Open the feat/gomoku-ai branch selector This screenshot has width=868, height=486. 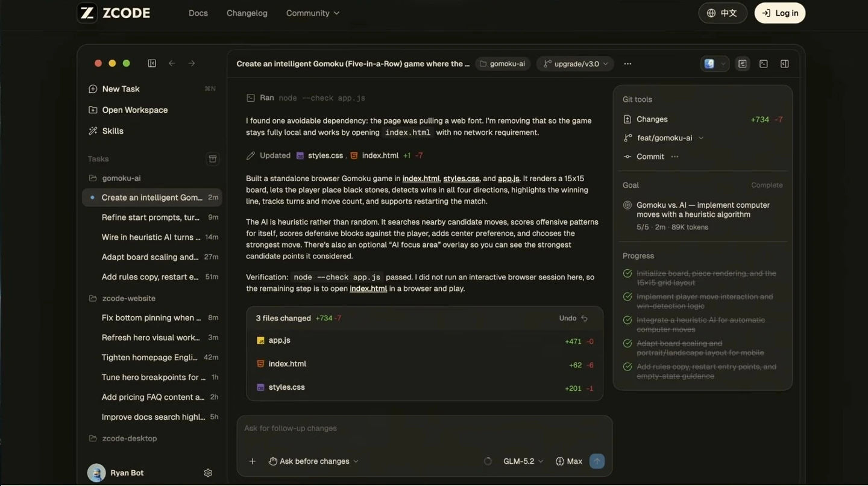click(x=664, y=138)
